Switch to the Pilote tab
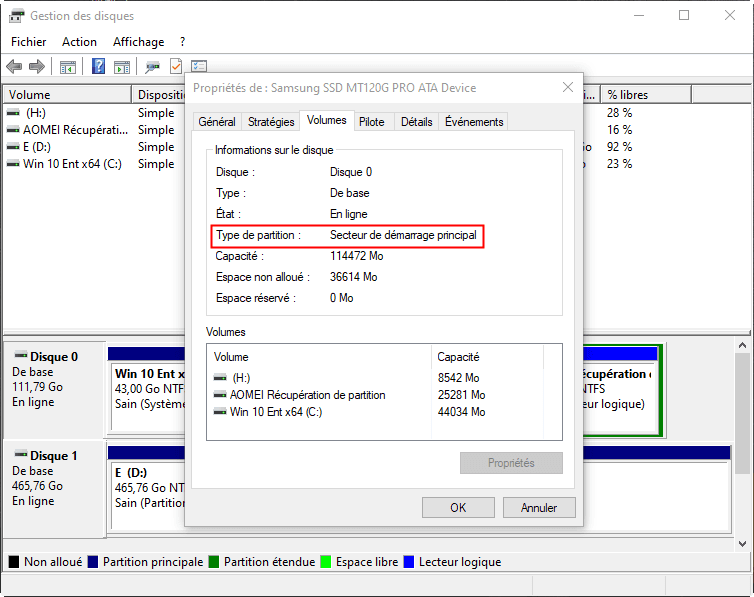 372,122
